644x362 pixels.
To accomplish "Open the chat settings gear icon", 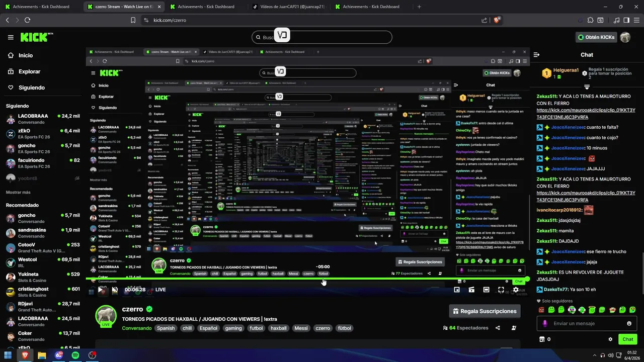I will [610, 339].
